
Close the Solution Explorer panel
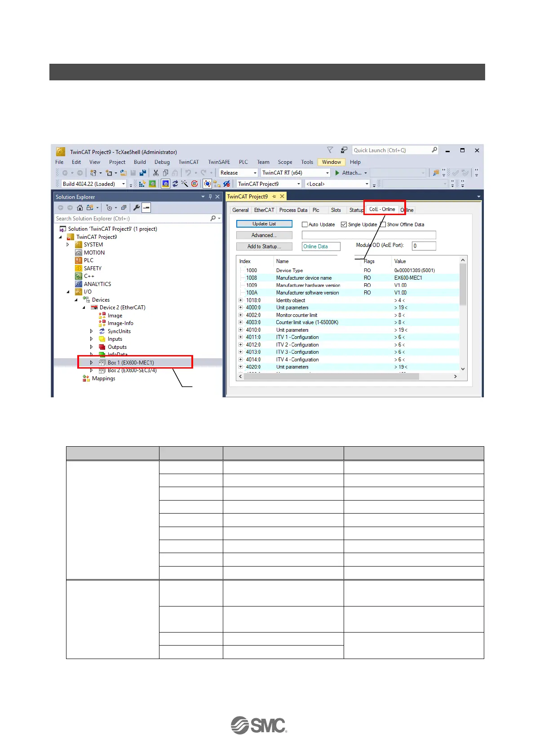click(217, 197)
